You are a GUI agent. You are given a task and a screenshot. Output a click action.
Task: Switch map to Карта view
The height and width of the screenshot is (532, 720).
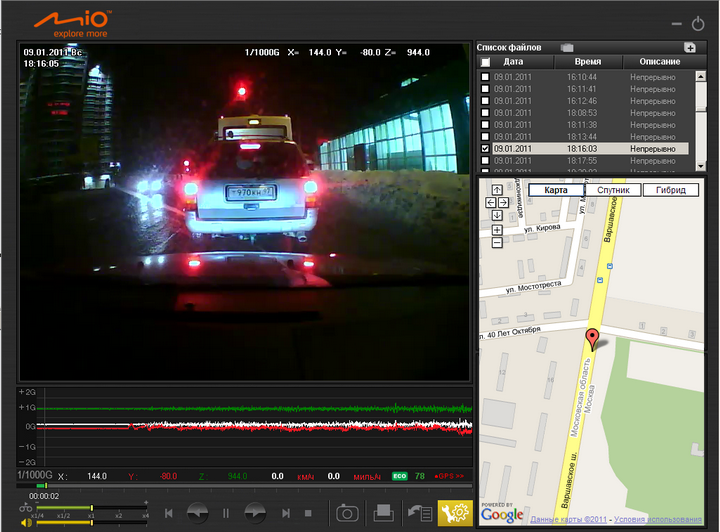556,190
